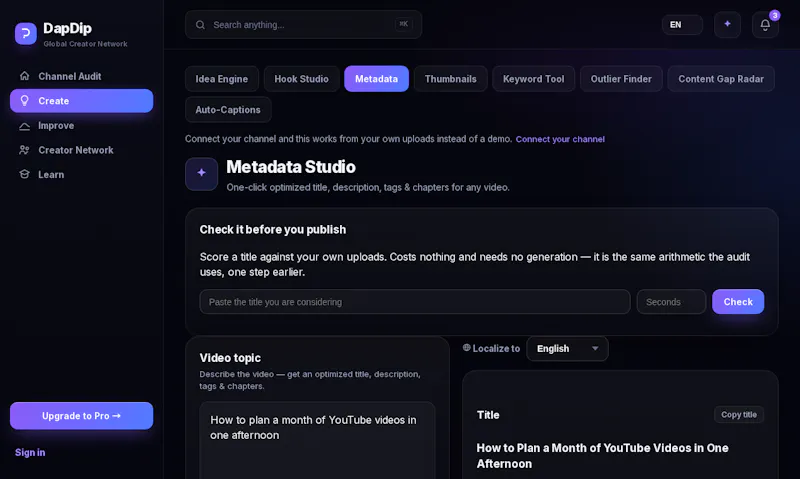Open the Localize to English dropdown
This screenshot has width=800, height=479.
(567, 348)
